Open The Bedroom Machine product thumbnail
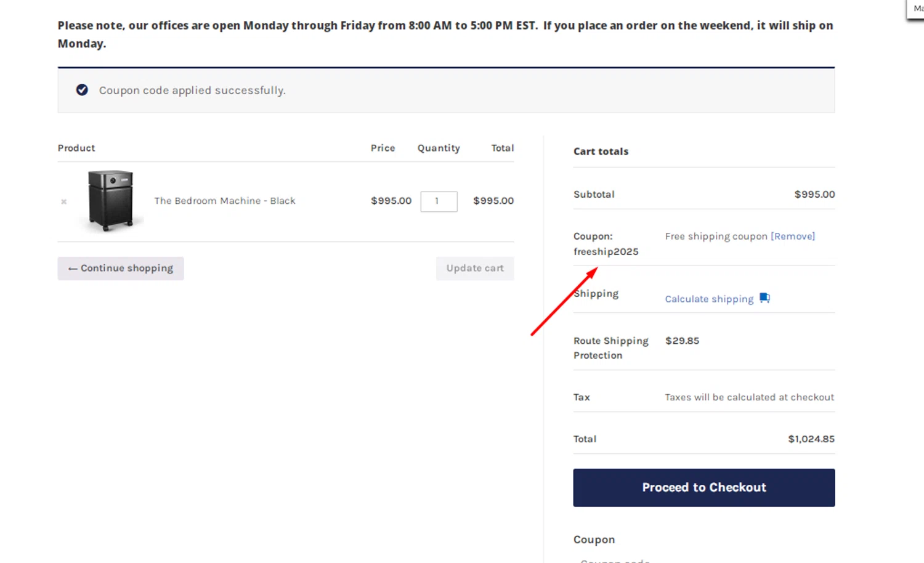The image size is (924, 563). pos(111,201)
